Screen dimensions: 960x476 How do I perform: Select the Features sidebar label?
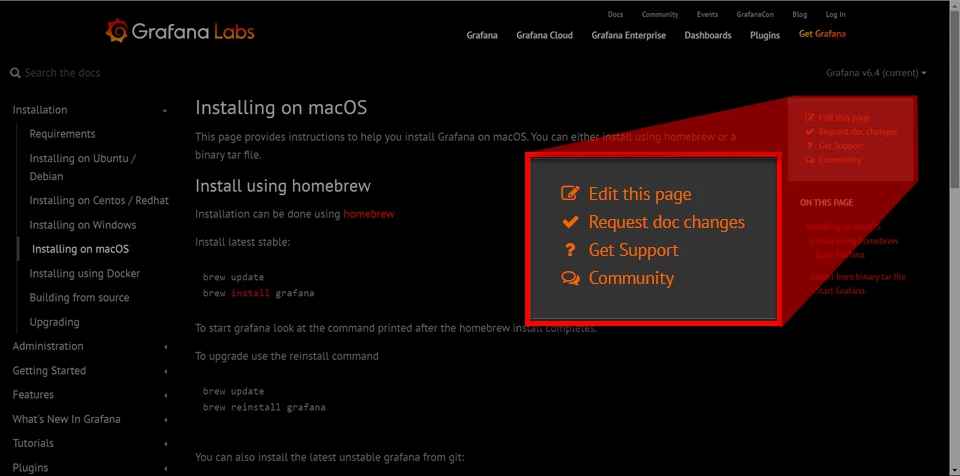(33, 395)
